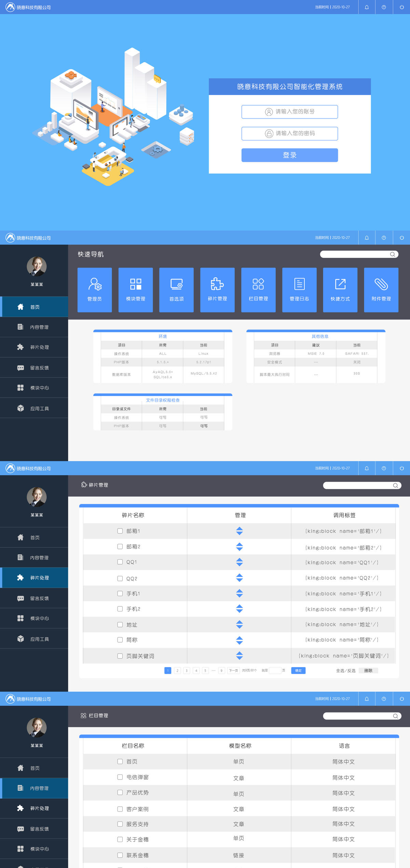
Task: Click the 碎片管理 puzzle tile in 快速导航
Action: point(217,290)
